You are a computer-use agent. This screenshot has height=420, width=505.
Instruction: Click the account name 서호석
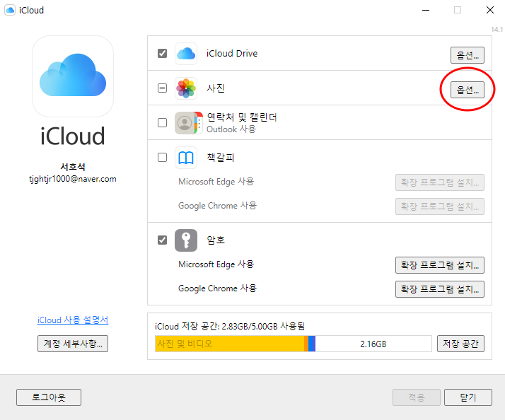(x=73, y=167)
